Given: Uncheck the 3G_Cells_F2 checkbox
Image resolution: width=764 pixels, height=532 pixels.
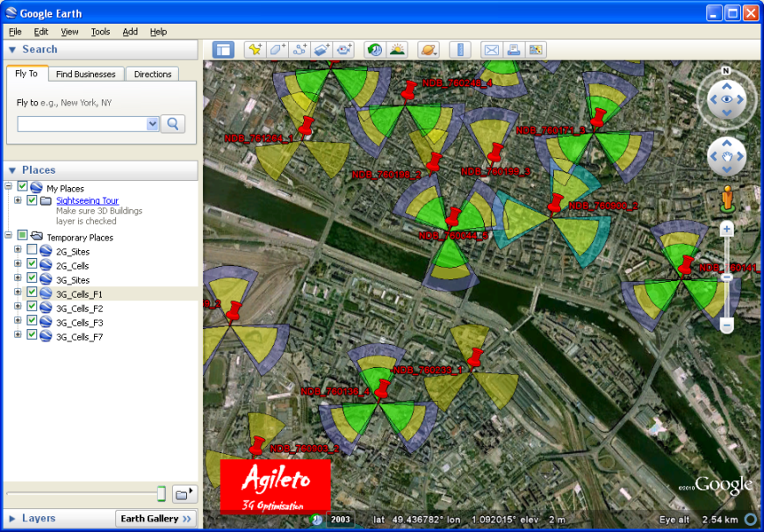Looking at the screenshot, I should [32, 307].
